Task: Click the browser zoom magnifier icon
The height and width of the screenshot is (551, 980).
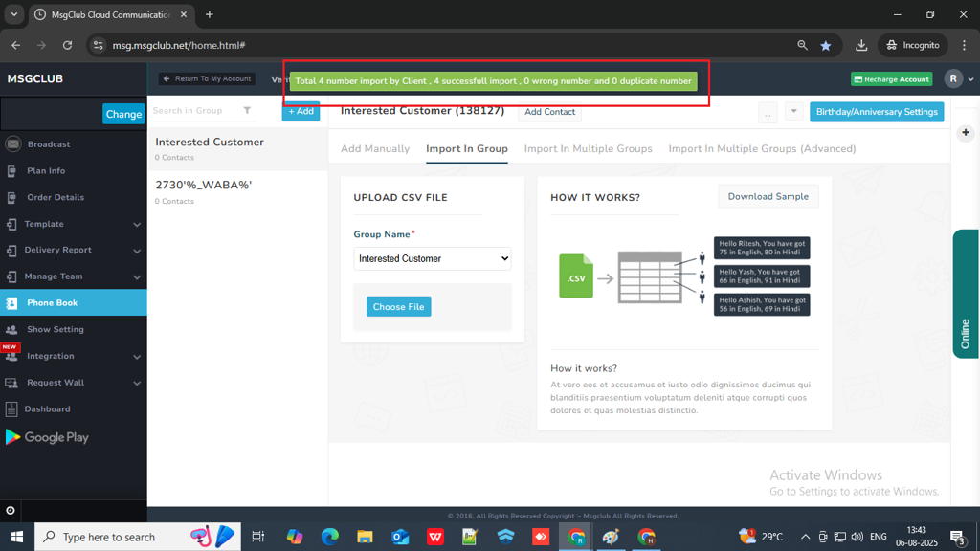Action: tap(803, 45)
